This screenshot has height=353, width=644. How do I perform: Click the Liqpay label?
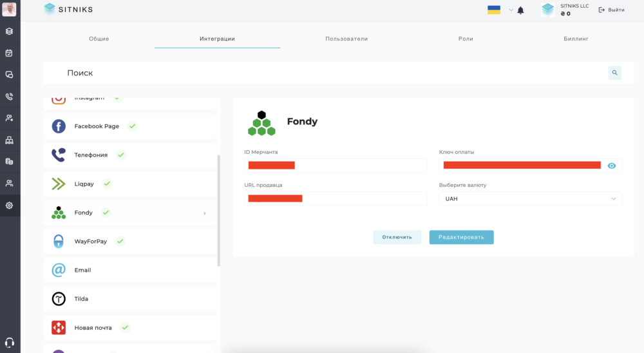coord(84,184)
